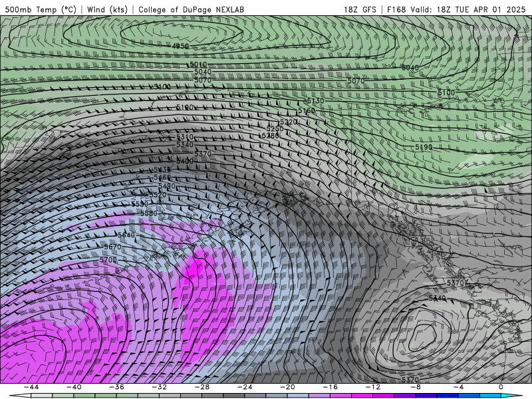The height and width of the screenshot is (399, 532).
Task: Click the 4950 contour label
Action: coord(180,46)
